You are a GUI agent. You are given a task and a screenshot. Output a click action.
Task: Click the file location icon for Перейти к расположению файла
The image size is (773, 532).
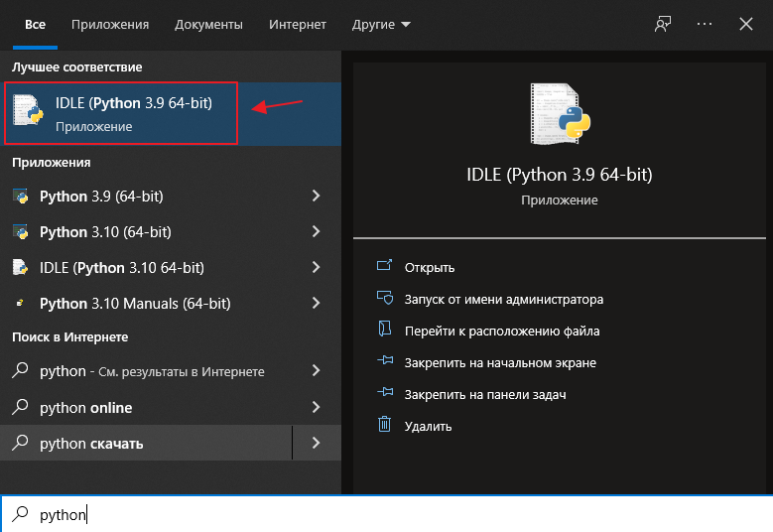(x=385, y=329)
